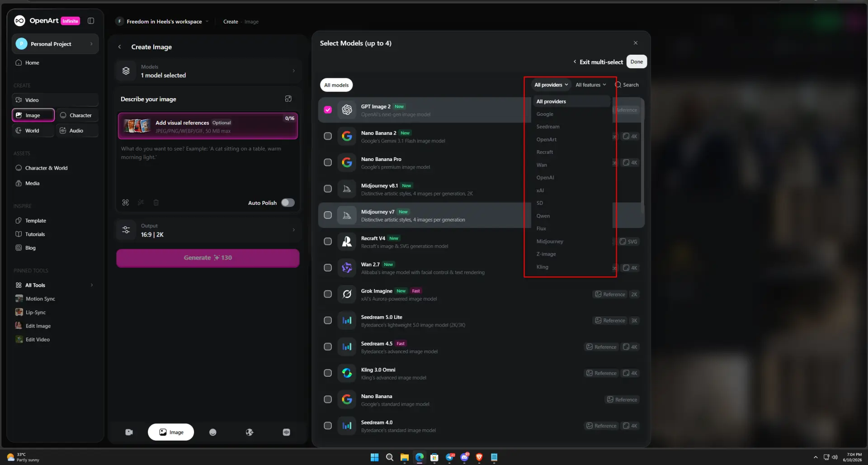Close the Select Models dialog
Viewport: 868px width, 465px height.
click(636, 43)
